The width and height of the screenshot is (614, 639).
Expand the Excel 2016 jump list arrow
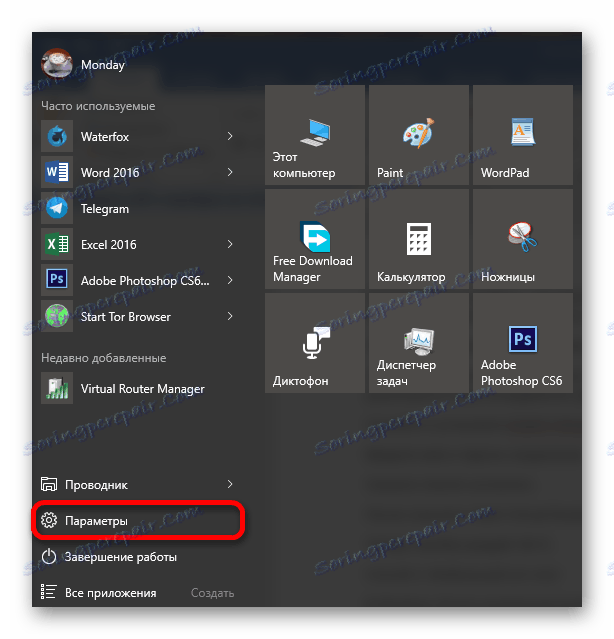click(230, 244)
